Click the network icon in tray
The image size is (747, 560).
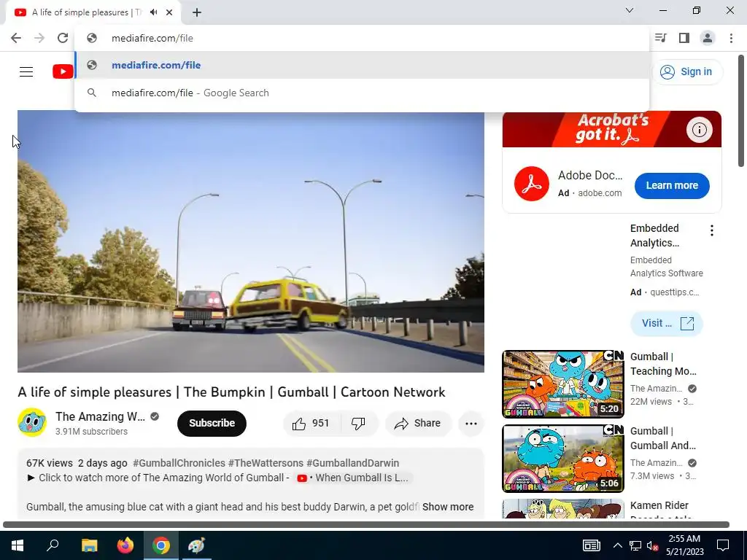[x=635, y=545]
